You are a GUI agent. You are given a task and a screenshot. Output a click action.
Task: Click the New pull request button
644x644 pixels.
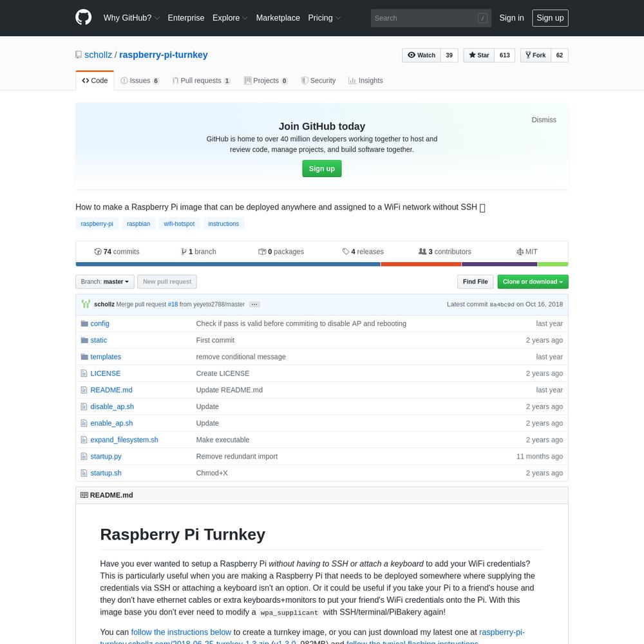click(167, 282)
